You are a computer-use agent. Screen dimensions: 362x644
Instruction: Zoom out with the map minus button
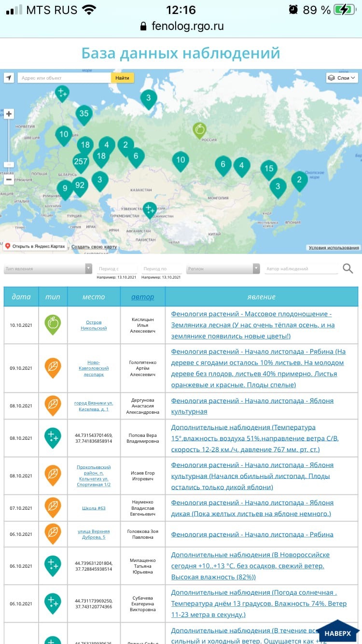9,180
